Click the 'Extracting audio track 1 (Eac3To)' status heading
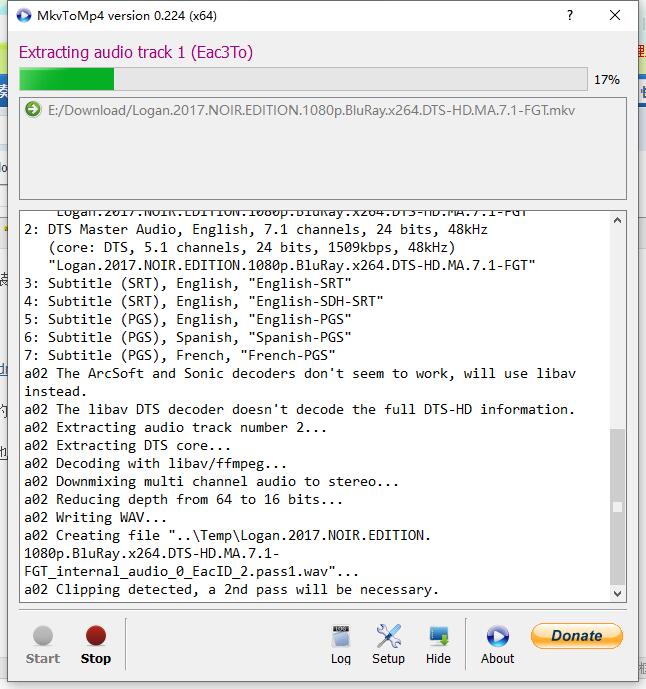This screenshot has height=689, width=646. point(136,52)
